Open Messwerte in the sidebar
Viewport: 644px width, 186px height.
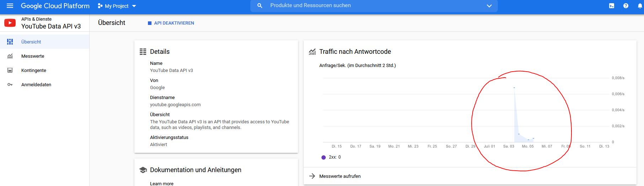(x=44, y=56)
